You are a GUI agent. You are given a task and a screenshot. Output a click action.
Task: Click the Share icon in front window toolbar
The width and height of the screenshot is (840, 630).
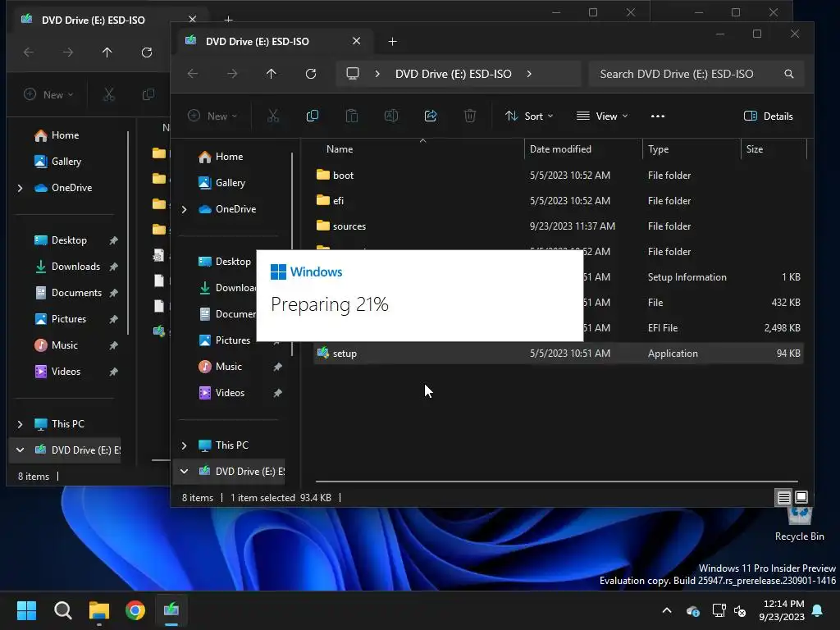pyautogui.click(x=431, y=116)
